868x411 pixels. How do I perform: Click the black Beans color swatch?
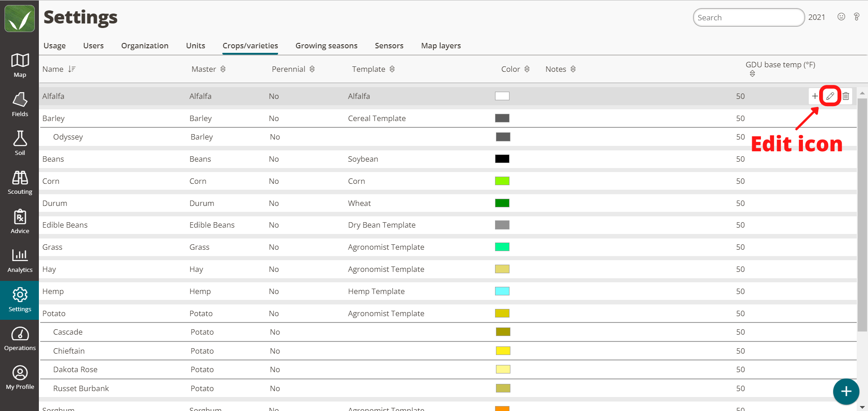(502, 159)
